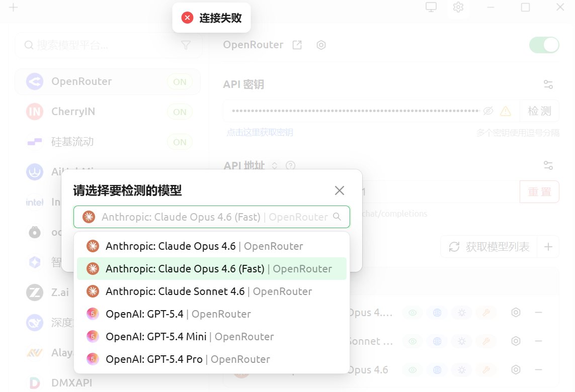
Task: Click the OpenRouter logo in sidebar
Action: click(x=35, y=81)
